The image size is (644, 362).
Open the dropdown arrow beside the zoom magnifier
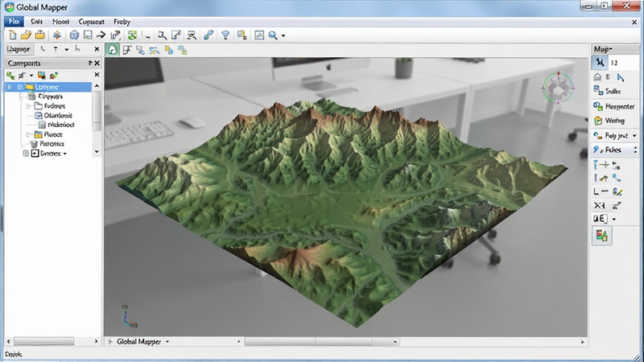pyautogui.click(x=283, y=35)
